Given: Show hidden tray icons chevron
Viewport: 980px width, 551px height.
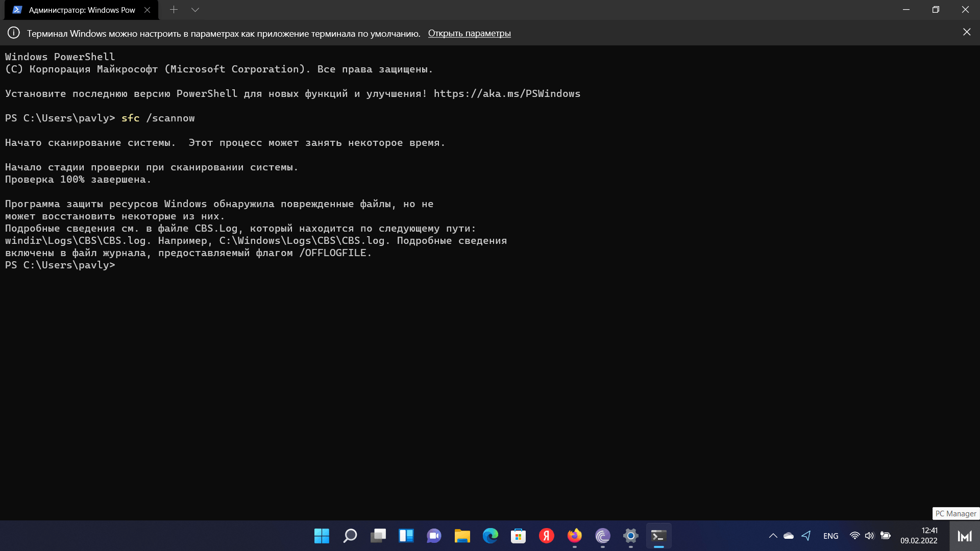Looking at the screenshot, I should (773, 536).
